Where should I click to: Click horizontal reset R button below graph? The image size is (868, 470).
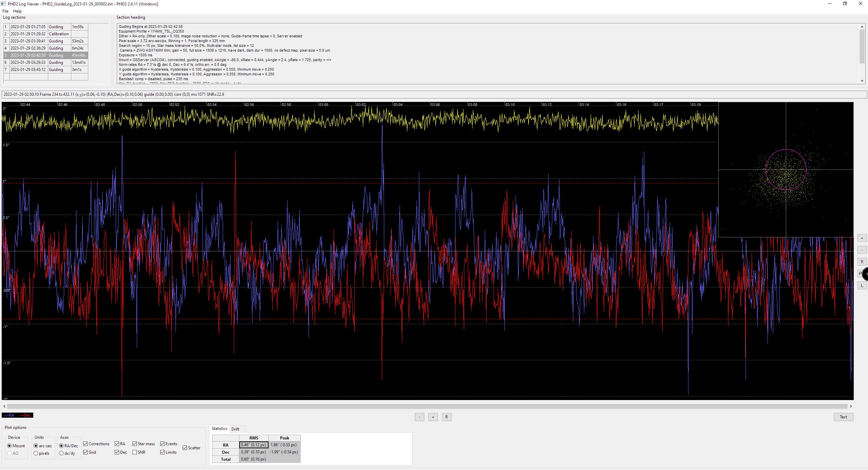click(x=446, y=417)
